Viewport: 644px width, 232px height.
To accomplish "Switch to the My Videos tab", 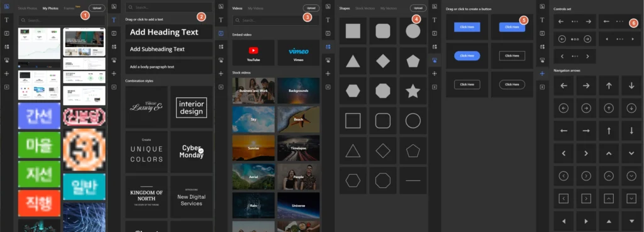I will tap(255, 8).
